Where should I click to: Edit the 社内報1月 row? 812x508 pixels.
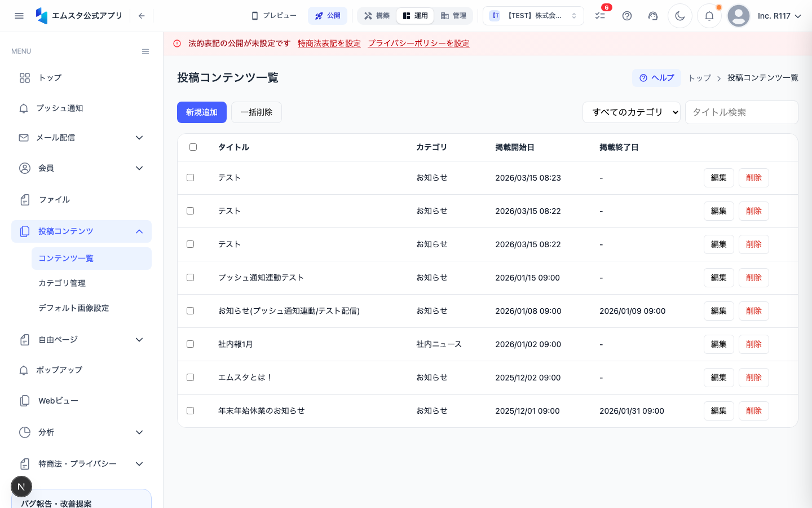tap(719, 344)
